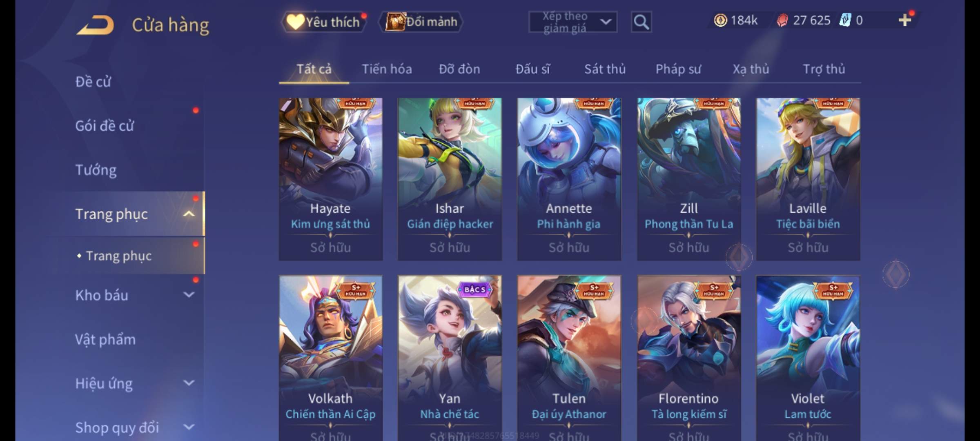
Task: Open Tướng in the sidebar
Action: click(96, 169)
